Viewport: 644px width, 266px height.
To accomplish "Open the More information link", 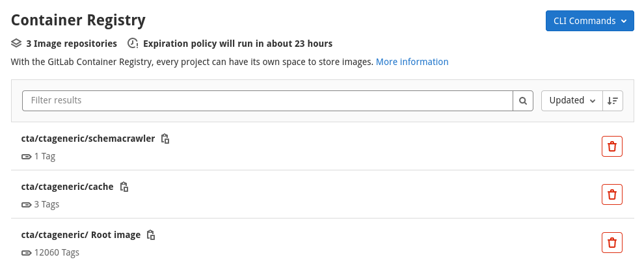I will click(x=412, y=62).
